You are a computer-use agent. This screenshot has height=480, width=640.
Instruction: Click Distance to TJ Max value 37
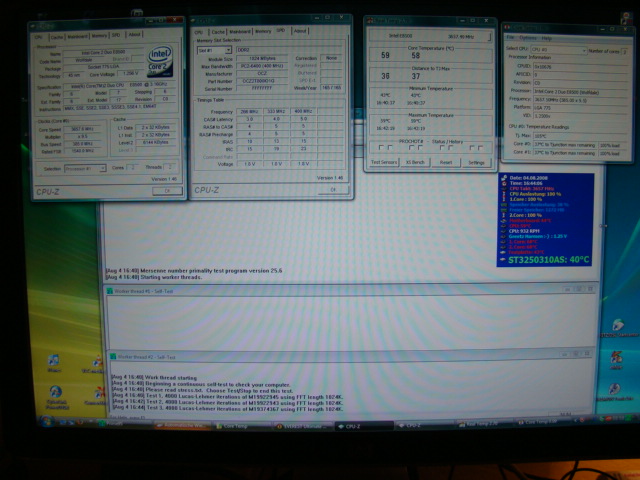click(416, 76)
